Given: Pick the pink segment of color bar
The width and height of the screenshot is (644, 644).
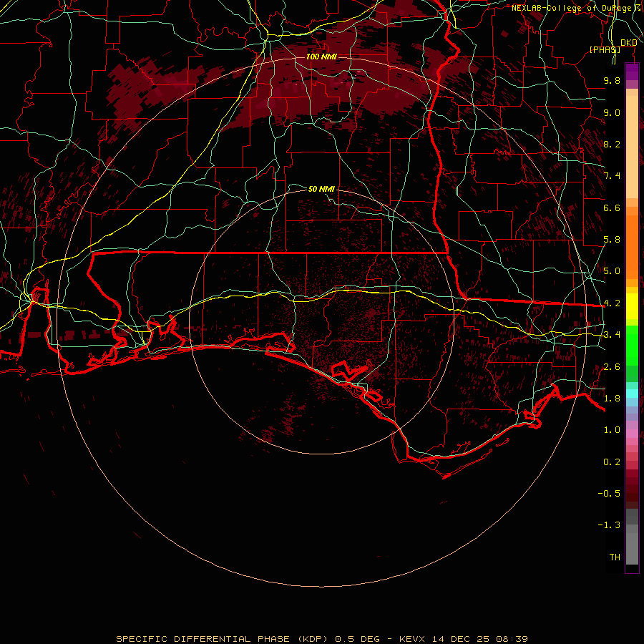Looking at the screenshot, I should tap(632, 434).
